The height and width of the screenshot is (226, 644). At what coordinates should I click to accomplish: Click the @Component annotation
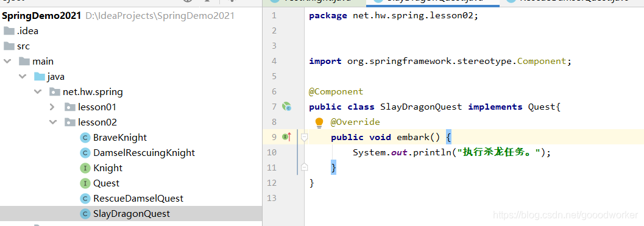(336, 91)
